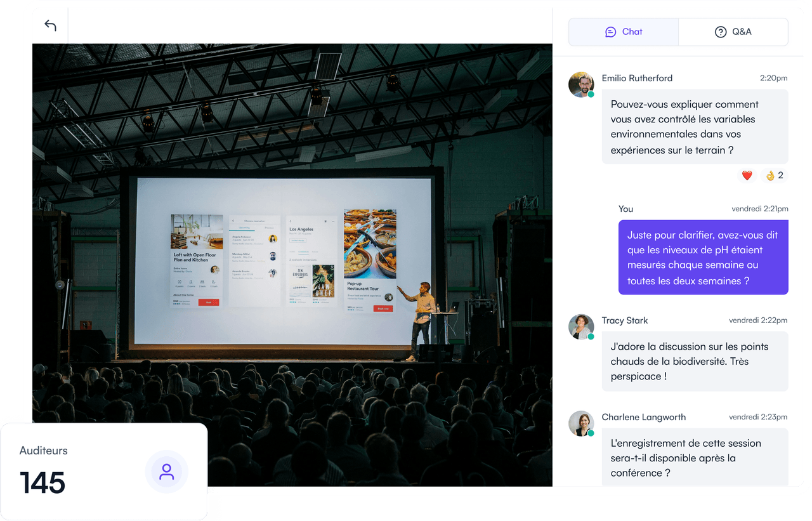Click Charlene's message about l'enregistrement
The width and height of the screenshot is (812, 521).
tap(694, 458)
